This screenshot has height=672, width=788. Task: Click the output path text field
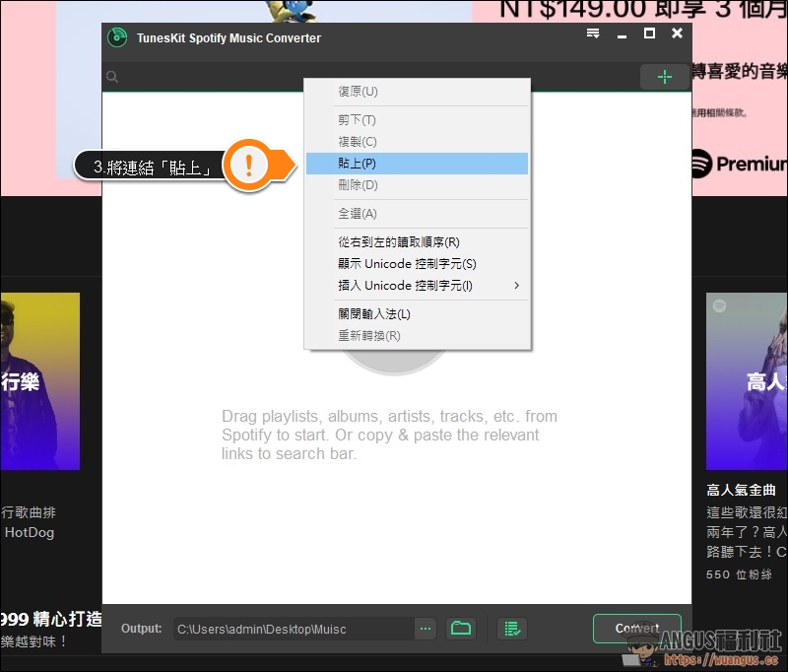[x=292, y=629]
